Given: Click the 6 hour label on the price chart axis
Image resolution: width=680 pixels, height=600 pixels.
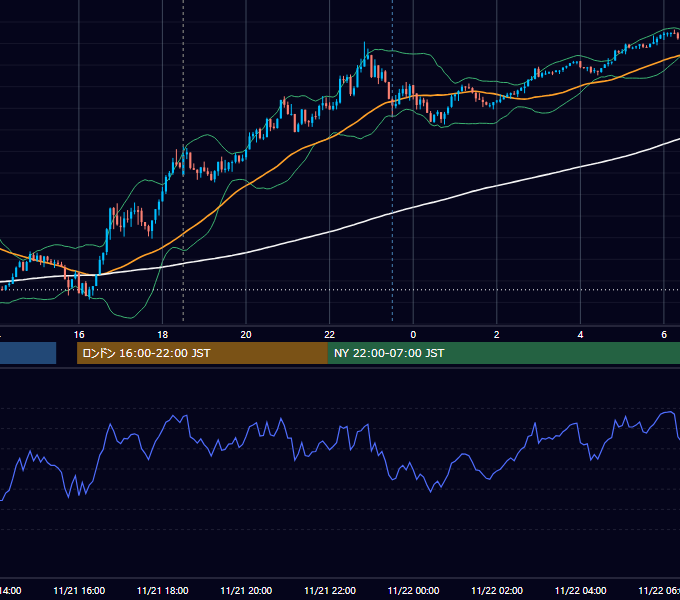Looking at the screenshot, I should [x=664, y=335].
